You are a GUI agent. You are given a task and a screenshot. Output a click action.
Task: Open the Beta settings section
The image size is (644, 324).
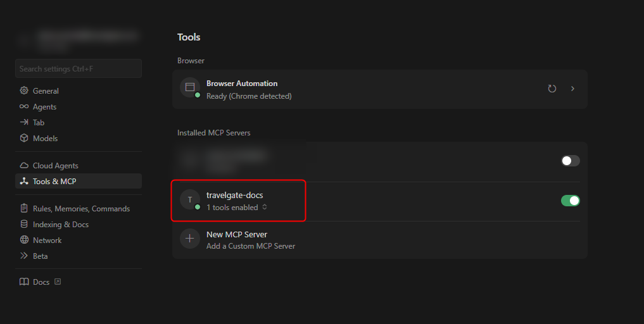click(x=40, y=256)
